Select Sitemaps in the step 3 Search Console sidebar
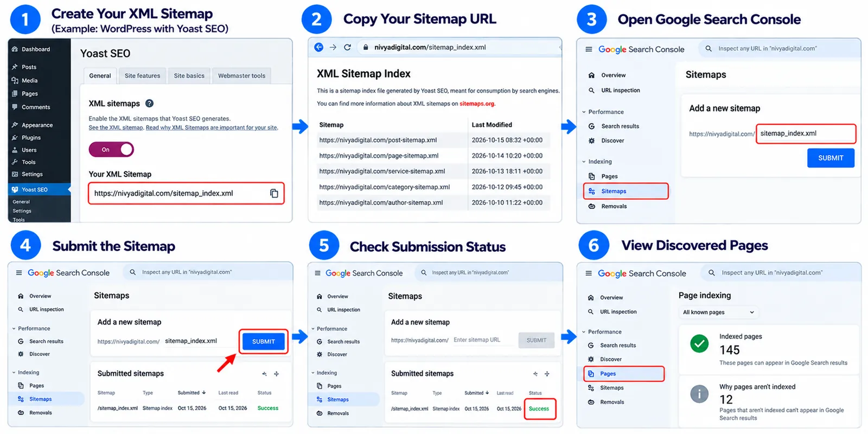 pos(626,192)
